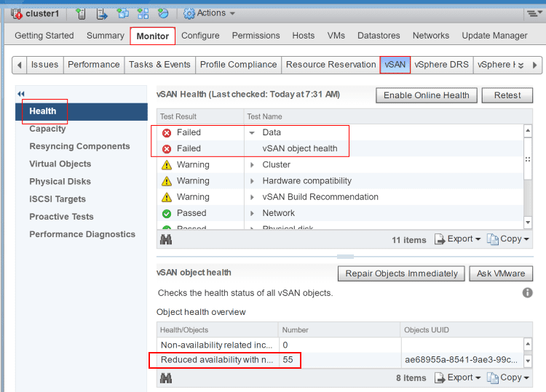Click the info icon beside the vSAN object health description
This screenshot has width=546, height=392.
click(528, 293)
